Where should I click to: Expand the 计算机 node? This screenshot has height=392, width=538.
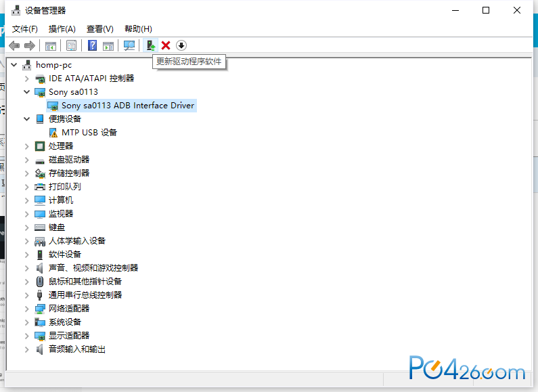[27, 200]
